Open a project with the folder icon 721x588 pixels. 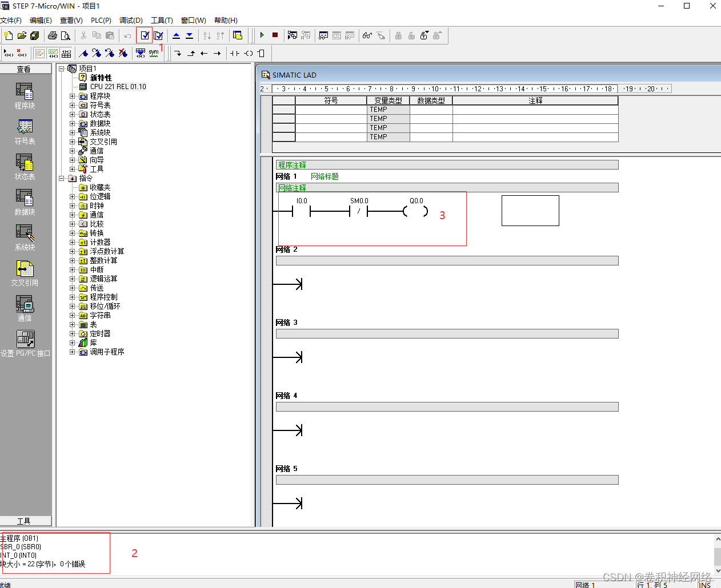[x=22, y=35]
